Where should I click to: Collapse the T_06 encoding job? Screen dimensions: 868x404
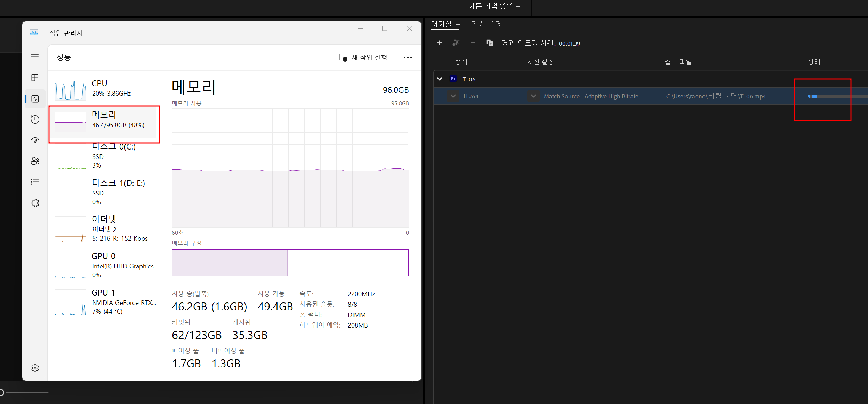440,79
